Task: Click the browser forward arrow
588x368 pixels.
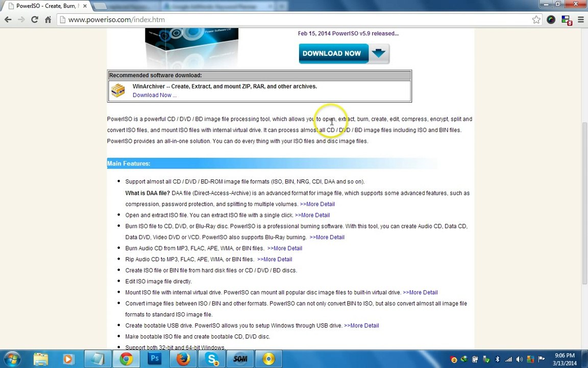Action: [21, 19]
